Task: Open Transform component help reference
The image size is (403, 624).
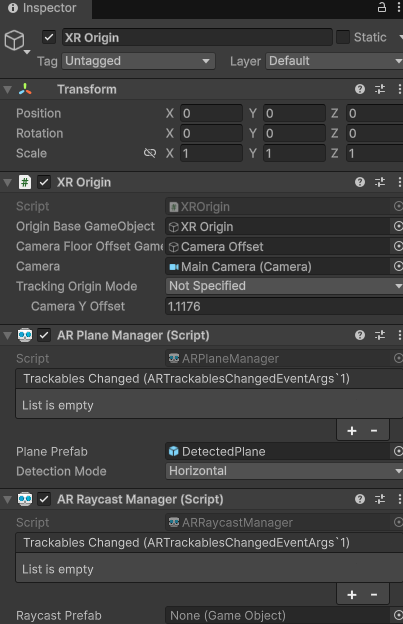Action: point(360,89)
